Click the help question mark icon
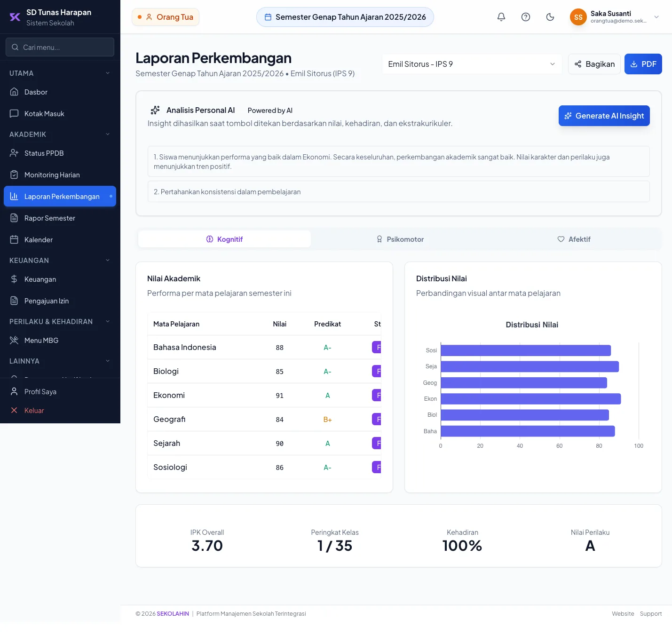The height and width of the screenshot is (643, 672). click(526, 17)
